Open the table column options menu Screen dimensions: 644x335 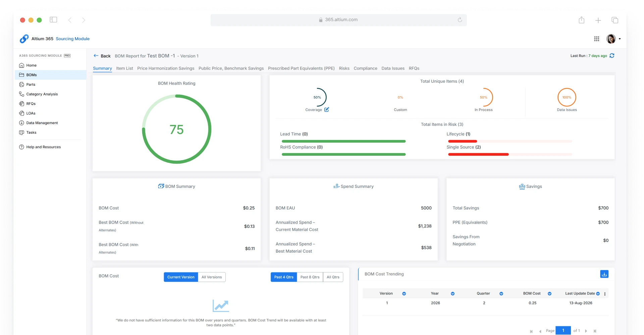click(x=605, y=294)
